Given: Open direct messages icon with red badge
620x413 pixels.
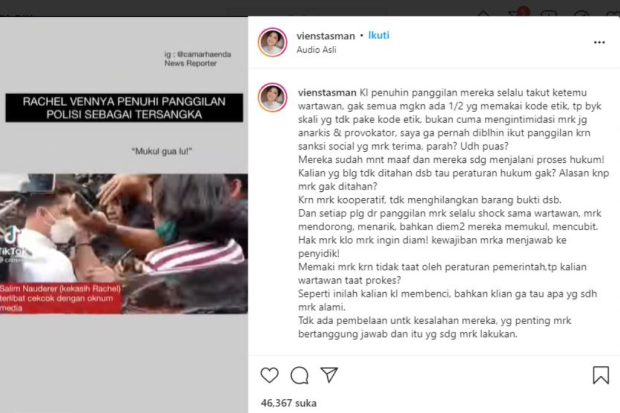Looking at the screenshot, I should click(x=517, y=14).
